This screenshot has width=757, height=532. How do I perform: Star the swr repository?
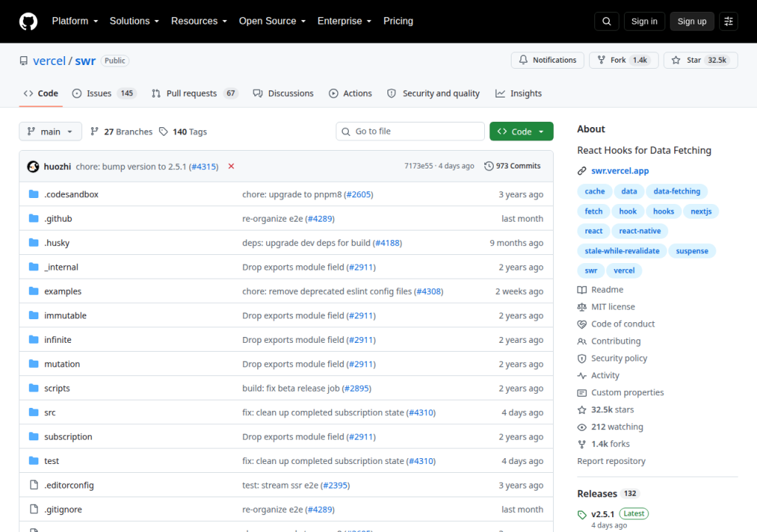701,60
